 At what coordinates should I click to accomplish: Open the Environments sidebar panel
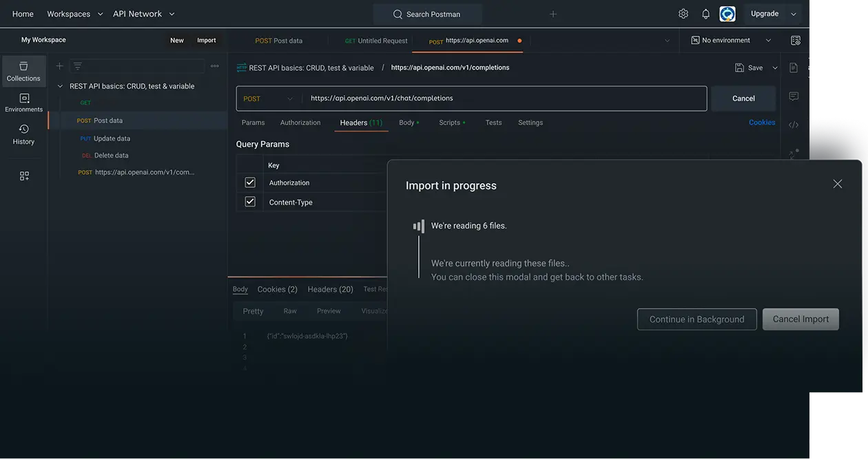23,103
